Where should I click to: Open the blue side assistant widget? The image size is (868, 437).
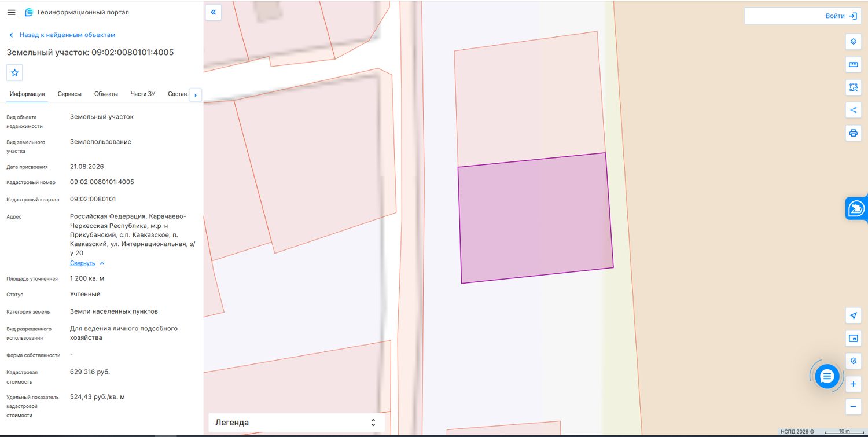(856, 208)
